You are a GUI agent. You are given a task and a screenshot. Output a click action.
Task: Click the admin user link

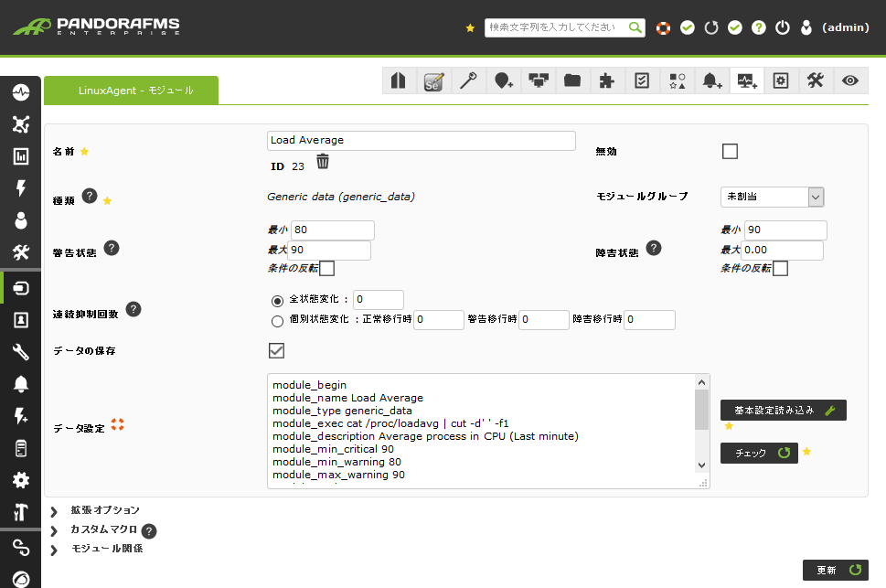point(846,27)
